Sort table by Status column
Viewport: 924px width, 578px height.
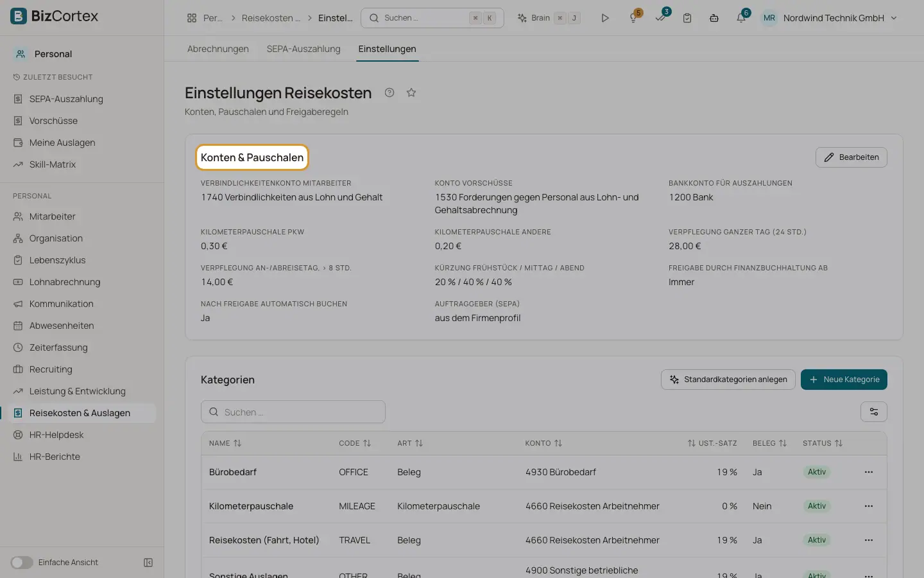pyautogui.click(x=823, y=443)
